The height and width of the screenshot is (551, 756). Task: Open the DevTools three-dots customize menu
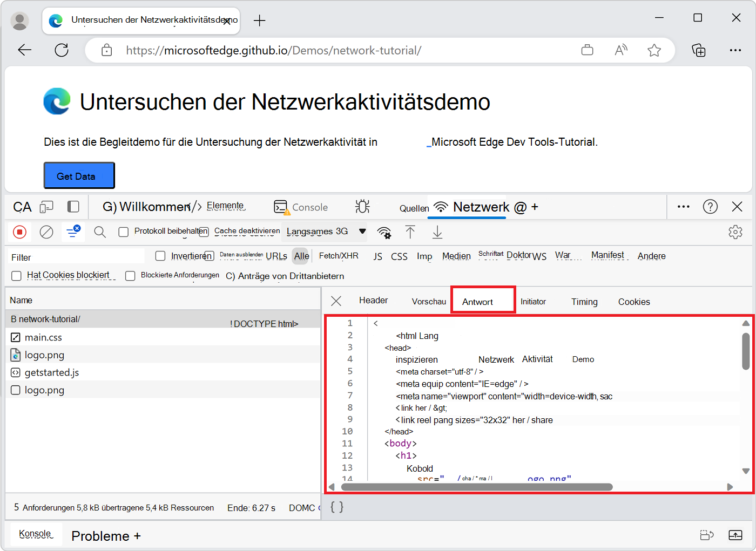(x=683, y=207)
